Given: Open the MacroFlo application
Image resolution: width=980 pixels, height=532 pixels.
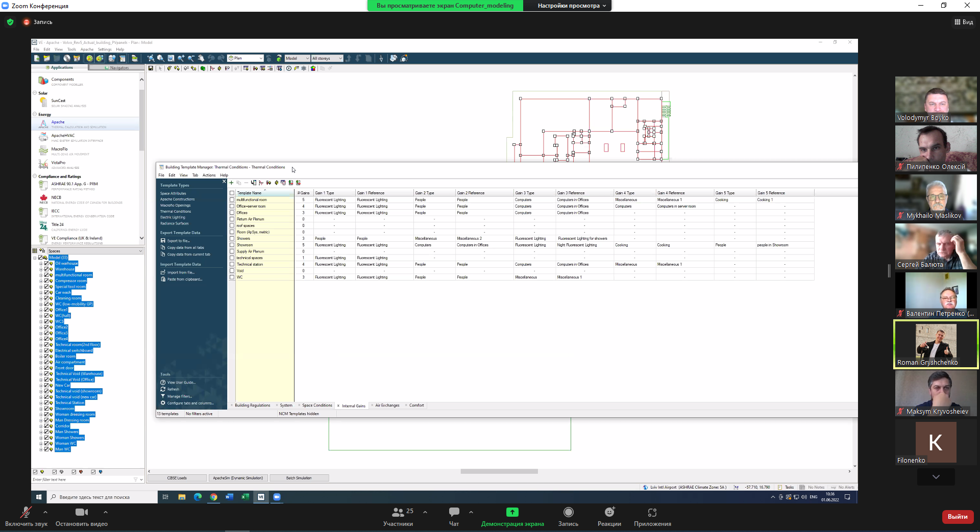Looking at the screenshot, I should (x=59, y=149).
